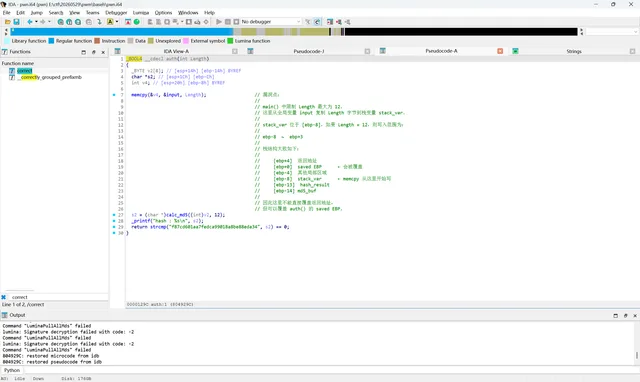Click the External symbol pink swatch
This screenshot has height=382, width=640.
186,41
